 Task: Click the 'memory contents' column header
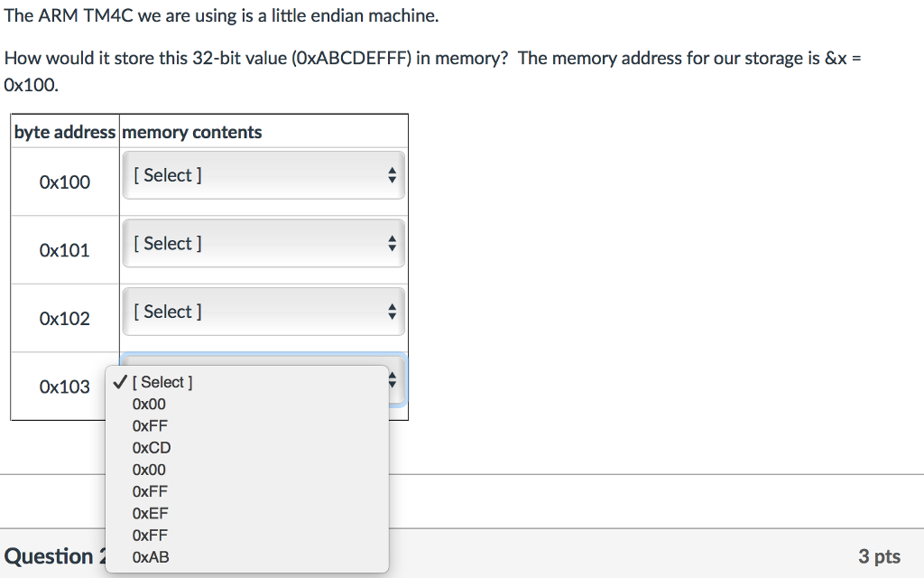click(191, 132)
